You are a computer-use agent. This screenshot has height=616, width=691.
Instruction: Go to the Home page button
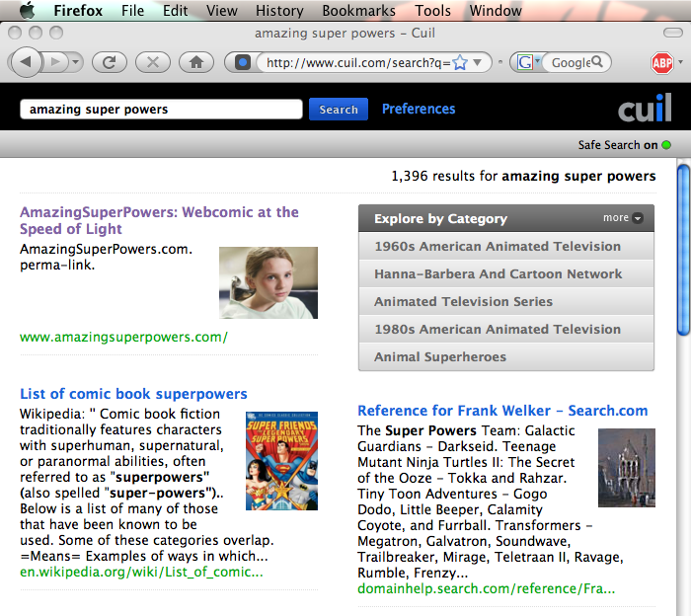point(196,62)
